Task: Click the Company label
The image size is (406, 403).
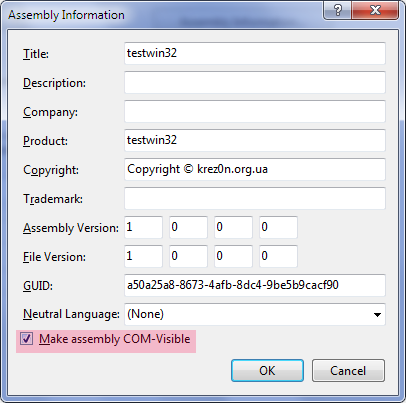Action: point(50,112)
